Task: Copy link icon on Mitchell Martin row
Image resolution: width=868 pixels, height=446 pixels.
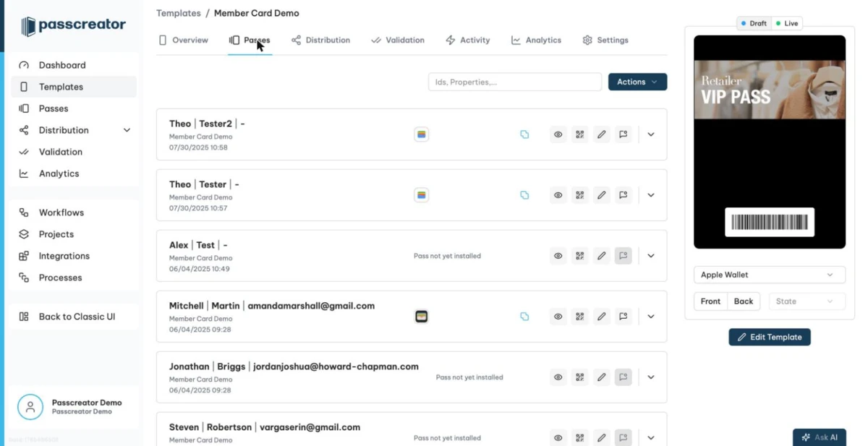Action: pyautogui.click(x=524, y=317)
